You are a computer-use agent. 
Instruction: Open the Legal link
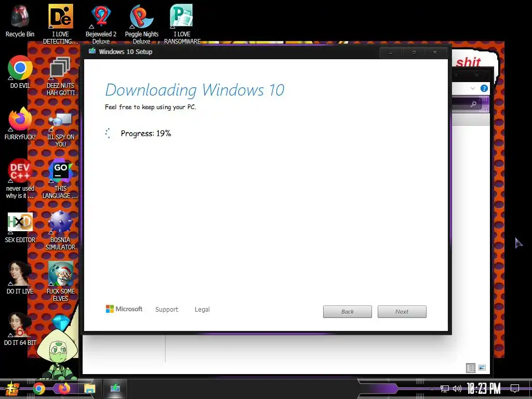[202, 310]
